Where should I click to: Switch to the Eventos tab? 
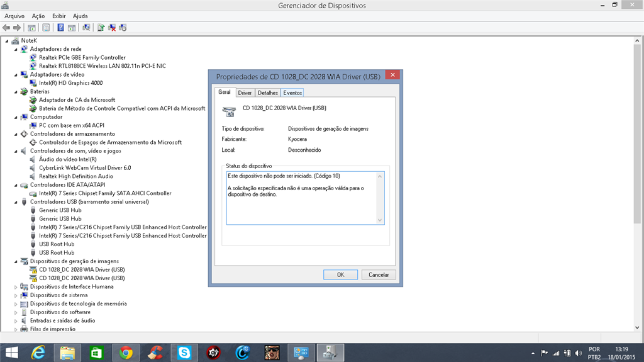pos(292,93)
